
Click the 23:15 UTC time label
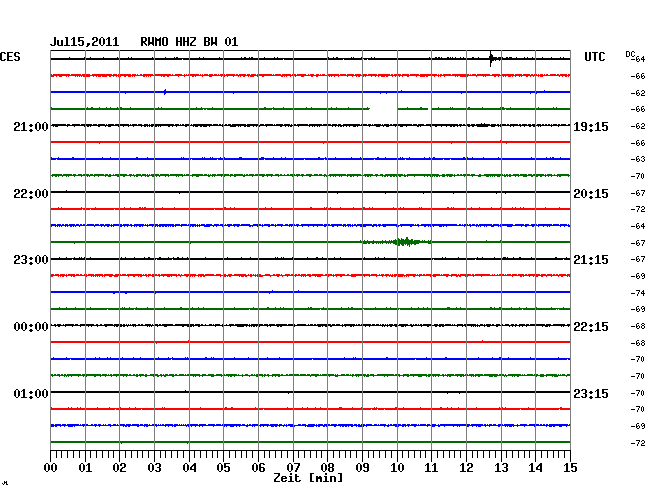(591, 393)
